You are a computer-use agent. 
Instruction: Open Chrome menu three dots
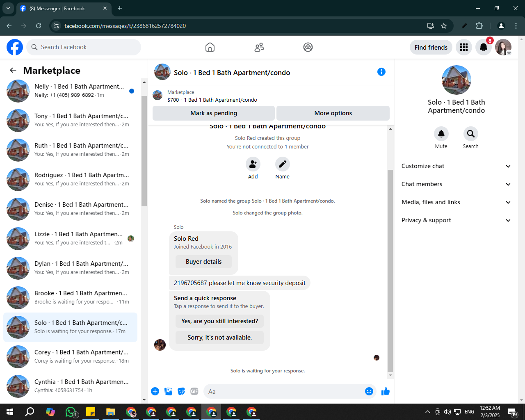pyautogui.click(x=516, y=26)
